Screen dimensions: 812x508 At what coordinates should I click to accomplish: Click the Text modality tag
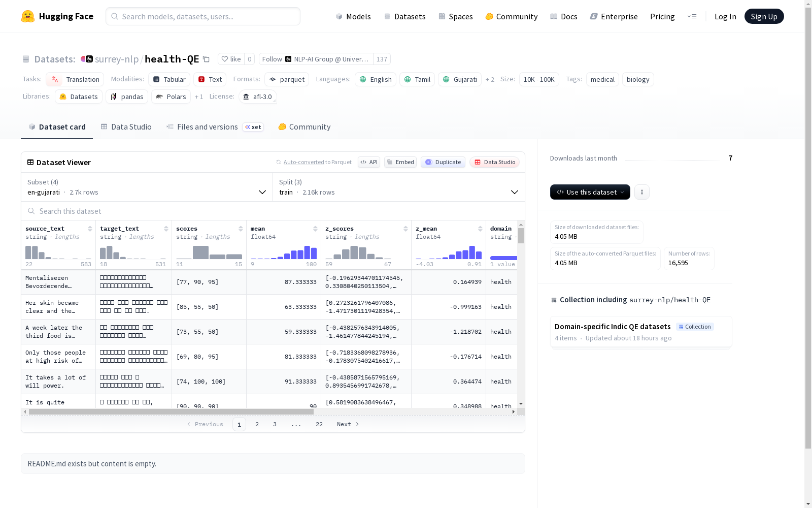[x=210, y=79]
